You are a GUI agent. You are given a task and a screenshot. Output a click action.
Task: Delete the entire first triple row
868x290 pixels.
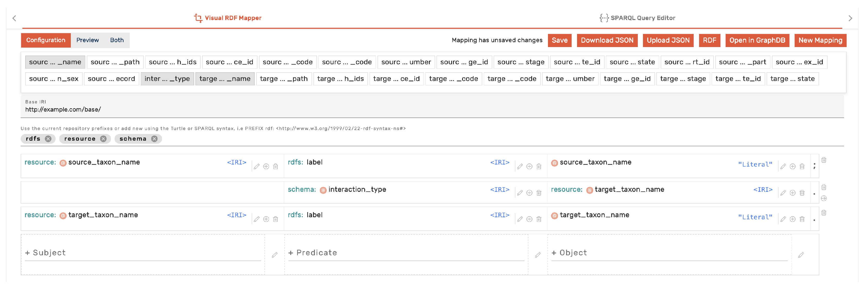[823, 160]
